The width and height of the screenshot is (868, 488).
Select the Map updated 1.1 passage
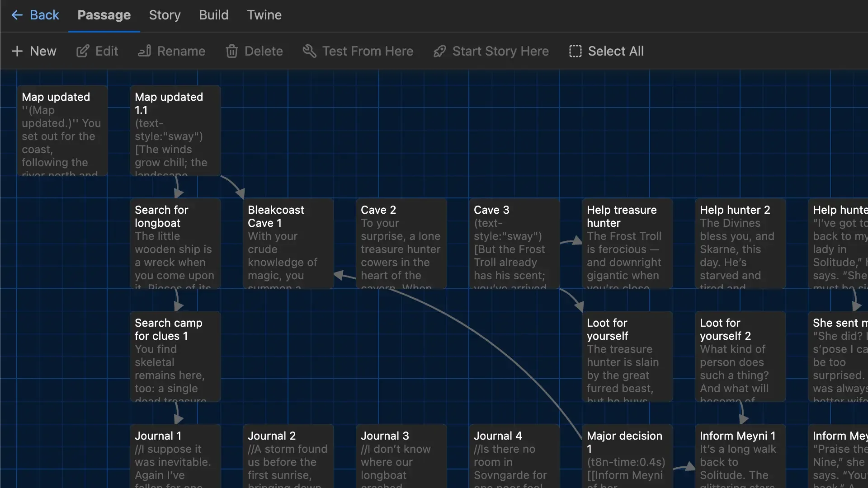[175, 131]
